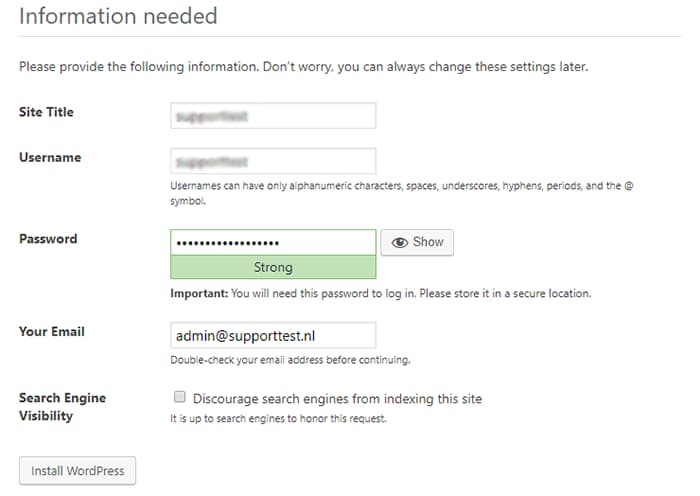
Task: Click the Password label
Action: (48, 239)
